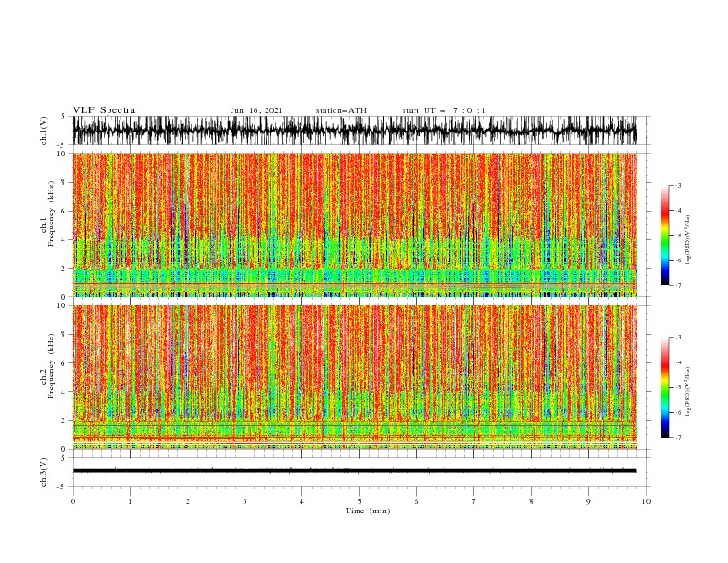Click the ch.1 spectrogram color bar
This screenshot has width=728, height=563.
[x=665, y=236]
